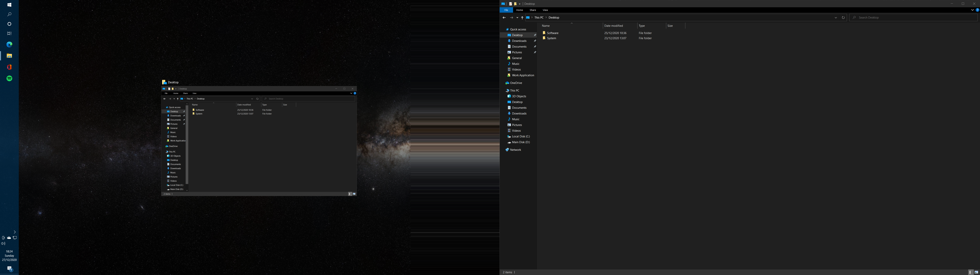Click the OneDrive cloud tray icon

pyautogui.click(x=9, y=238)
